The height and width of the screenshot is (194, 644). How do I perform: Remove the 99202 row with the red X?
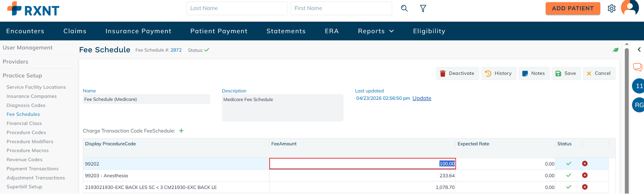coord(585,164)
